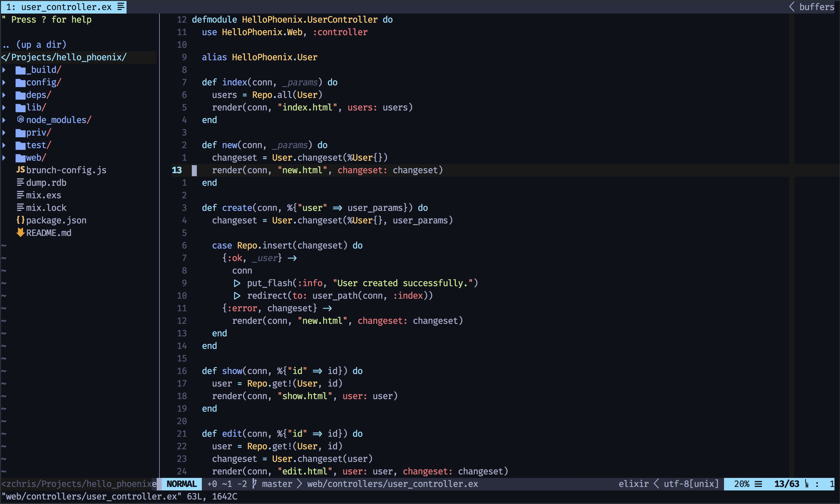Expand the config directory arrow
The height and width of the screenshot is (504, 840).
pyautogui.click(x=4, y=83)
